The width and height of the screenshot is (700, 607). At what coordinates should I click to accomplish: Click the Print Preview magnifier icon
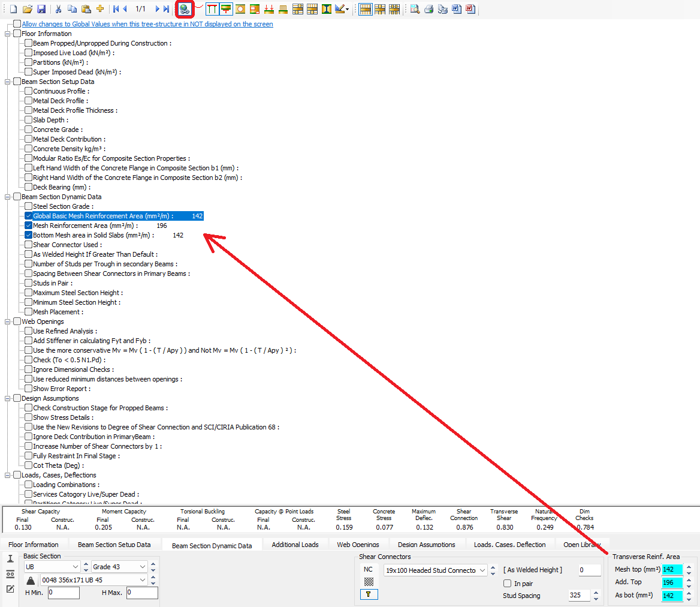point(415,9)
